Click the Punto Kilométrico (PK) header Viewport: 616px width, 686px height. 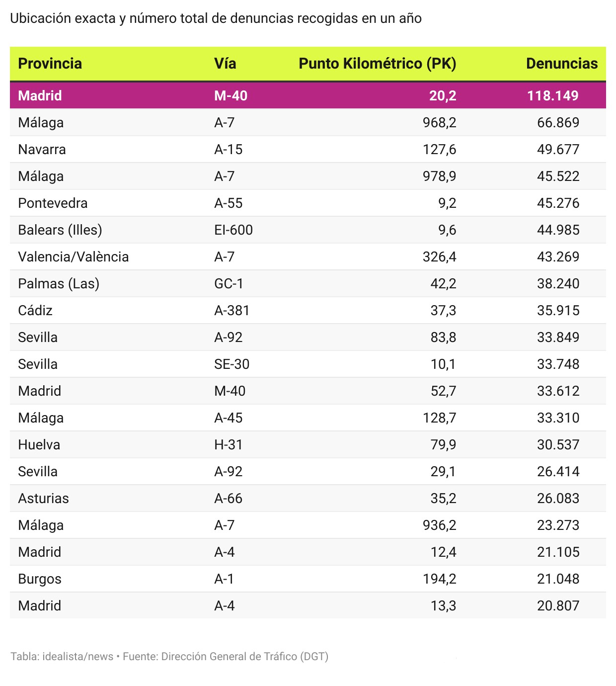[378, 64]
